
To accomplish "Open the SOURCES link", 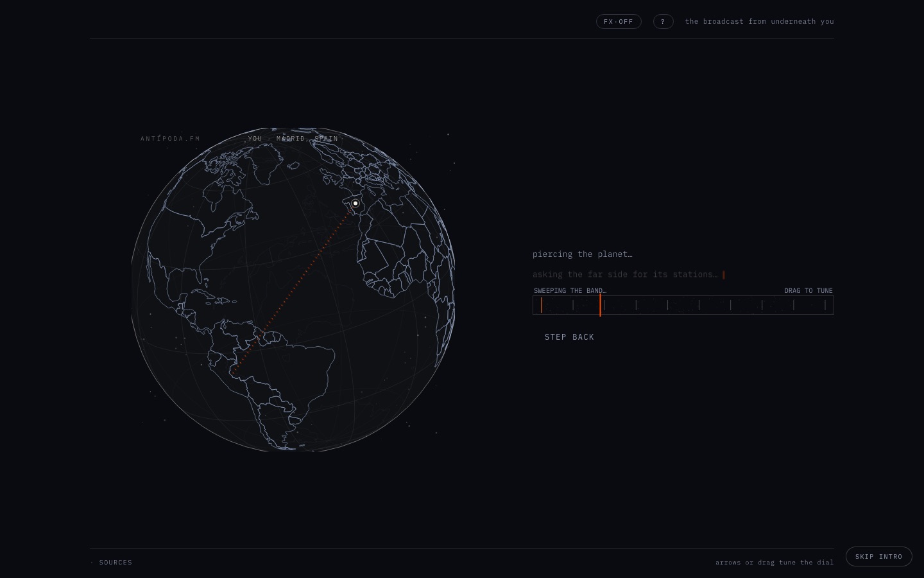I will pyautogui.click(x=116, y=563).
